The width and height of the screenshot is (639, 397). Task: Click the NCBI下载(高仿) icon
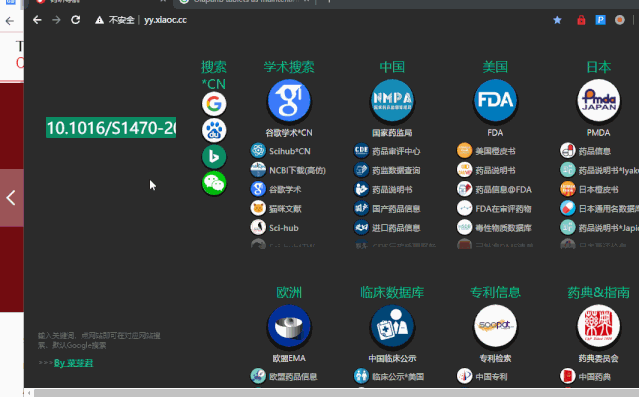[258, 170]
